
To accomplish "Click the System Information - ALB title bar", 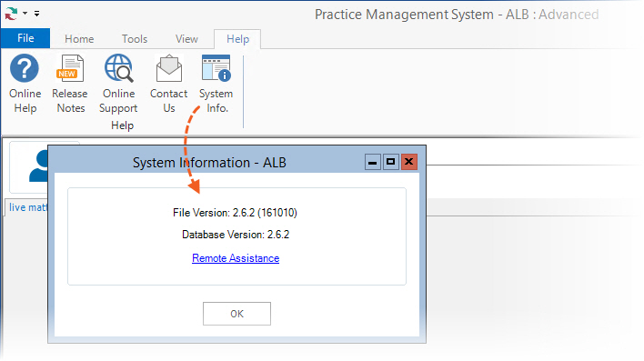I will pos(209,162).
